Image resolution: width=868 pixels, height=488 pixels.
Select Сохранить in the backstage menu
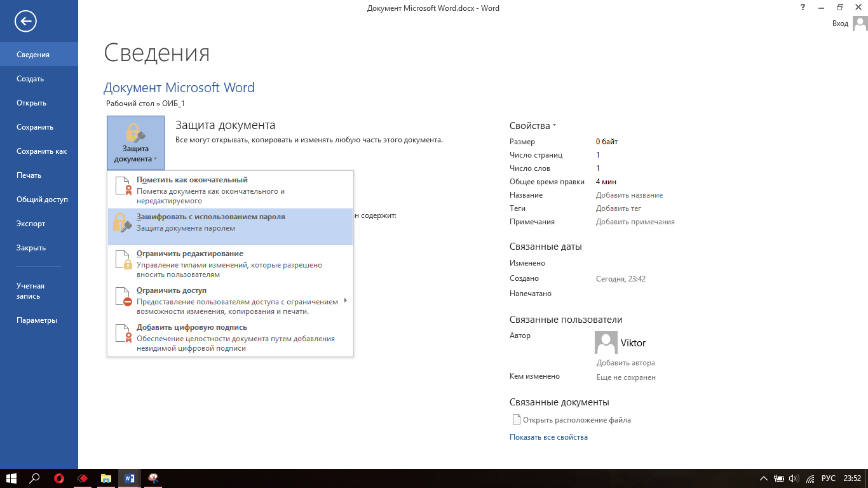(x=39, y=127)
